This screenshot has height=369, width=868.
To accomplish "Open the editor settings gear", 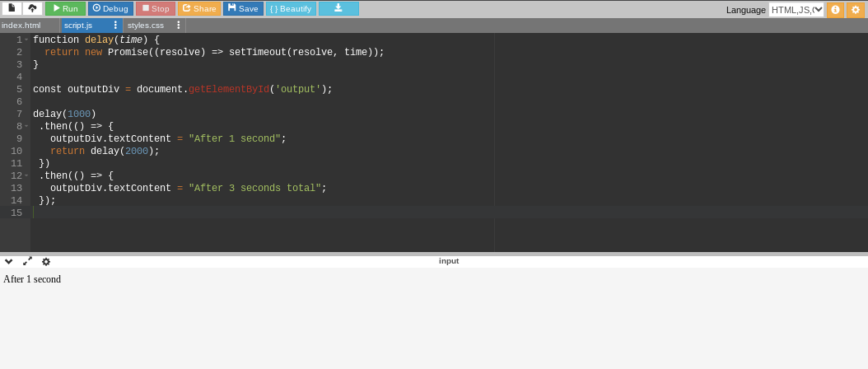I will point(856,9).
